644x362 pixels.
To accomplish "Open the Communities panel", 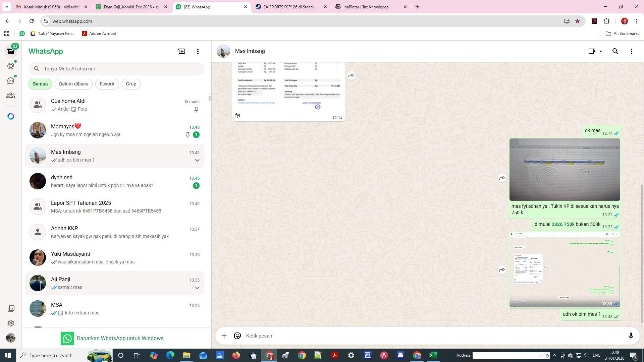I will 11,95.
